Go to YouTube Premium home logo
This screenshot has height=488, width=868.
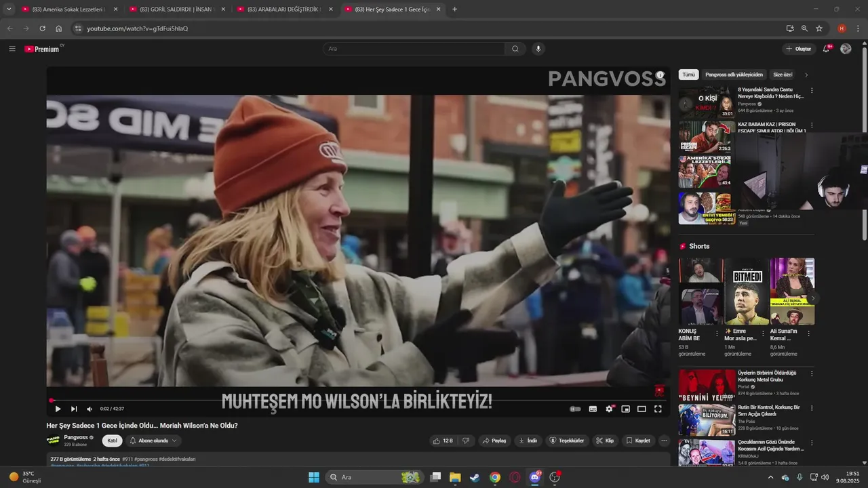click(x=42, y=49)
